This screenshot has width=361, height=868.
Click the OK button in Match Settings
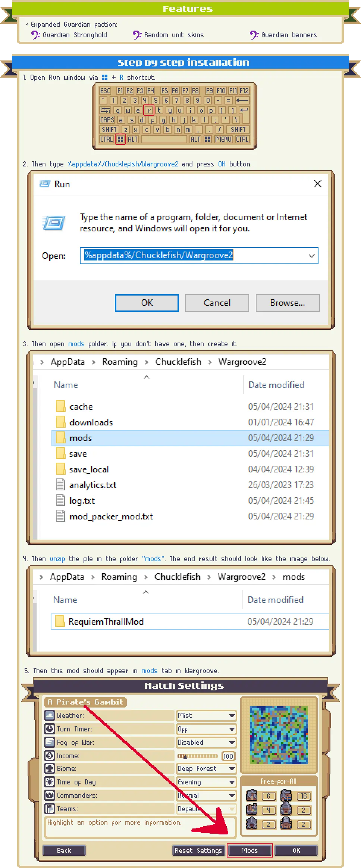tap(296, 850)
